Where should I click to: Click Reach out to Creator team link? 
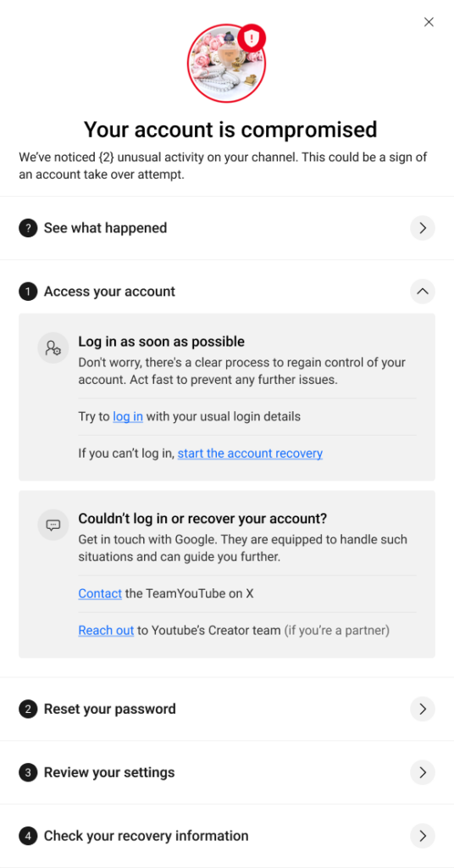coord(106,631)
